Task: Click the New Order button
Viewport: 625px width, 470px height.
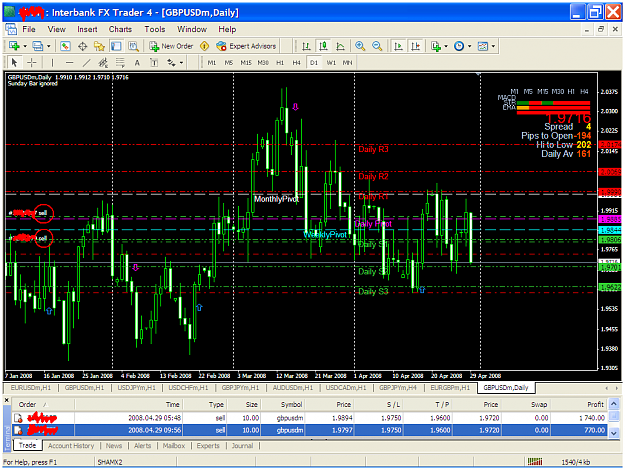Action: pyautogui.click(x=171, y=46)
